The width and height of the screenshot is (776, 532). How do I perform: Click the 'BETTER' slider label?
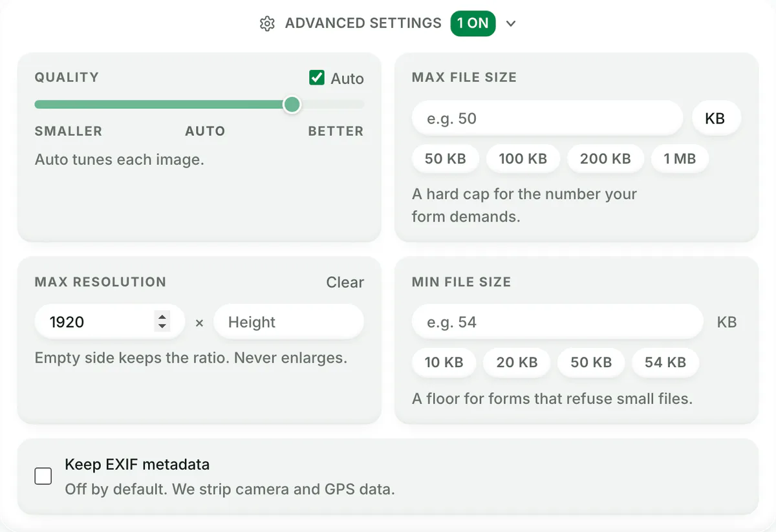click(336, 131)
